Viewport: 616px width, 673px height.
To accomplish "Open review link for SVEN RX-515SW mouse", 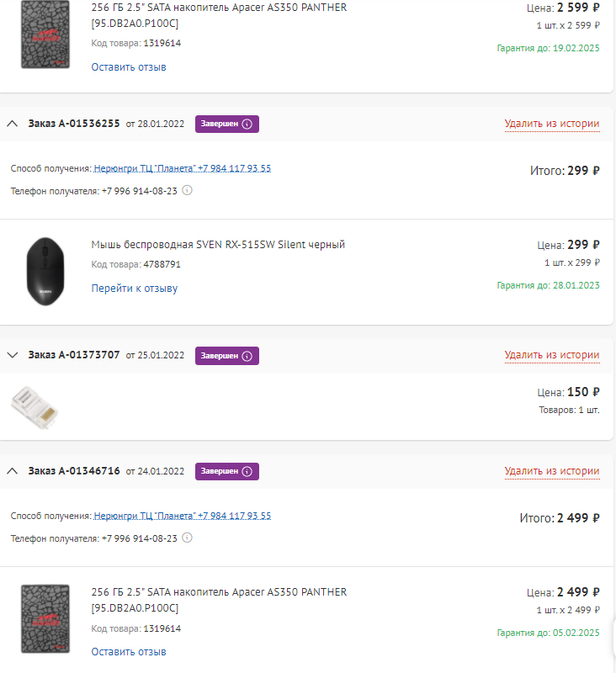I will 134,289.
